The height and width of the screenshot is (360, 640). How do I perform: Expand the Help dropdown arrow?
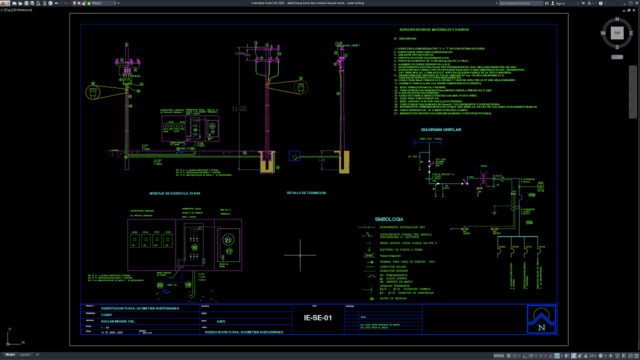coord(605,3)
